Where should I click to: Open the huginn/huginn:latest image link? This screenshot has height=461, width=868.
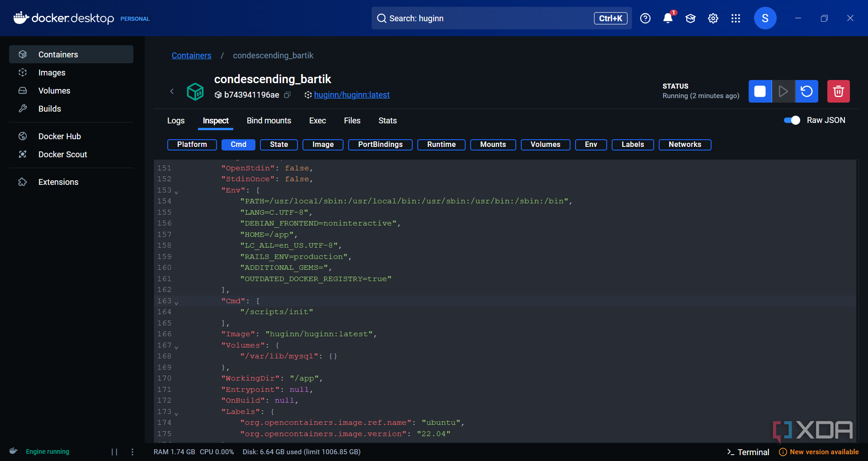pos(352,95)
